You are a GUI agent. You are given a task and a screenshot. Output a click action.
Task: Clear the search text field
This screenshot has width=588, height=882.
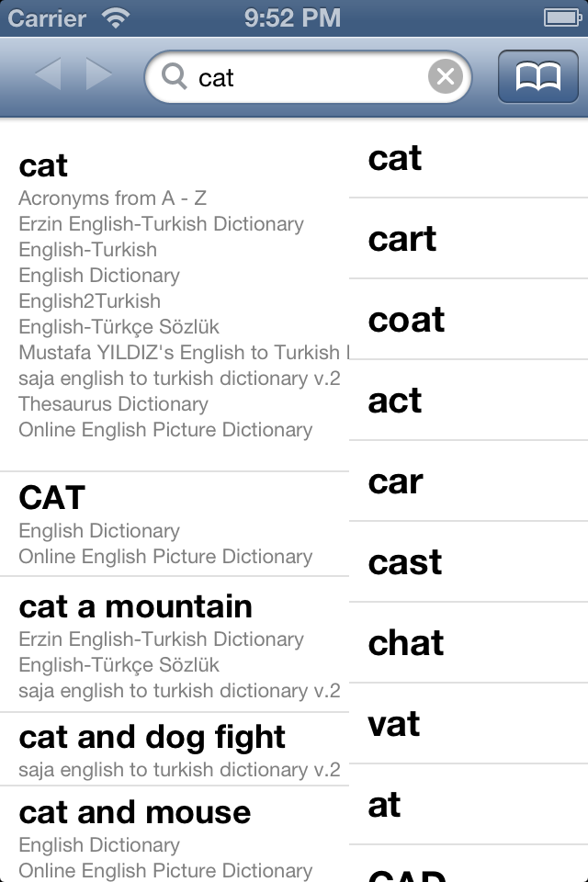tap(446, 77)
